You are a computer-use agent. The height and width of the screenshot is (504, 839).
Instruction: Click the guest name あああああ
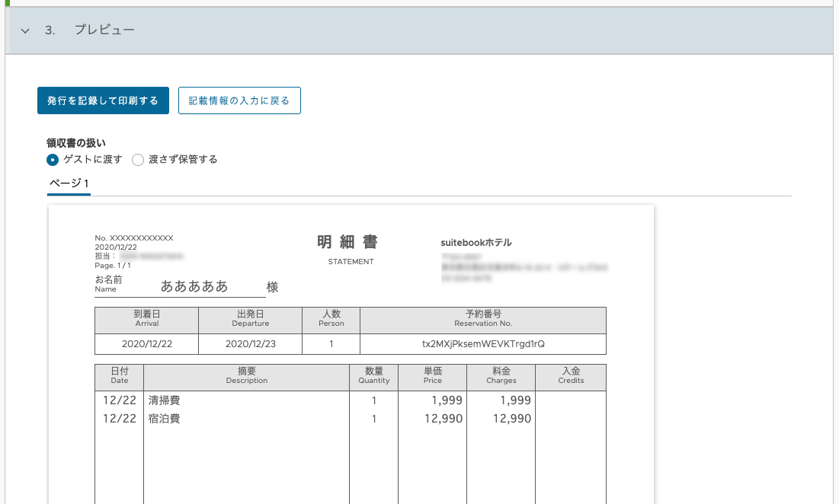[194, 286]
